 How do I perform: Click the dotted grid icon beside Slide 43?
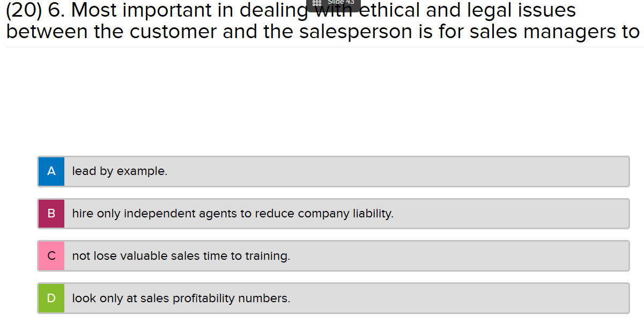(x=316, y=4)
